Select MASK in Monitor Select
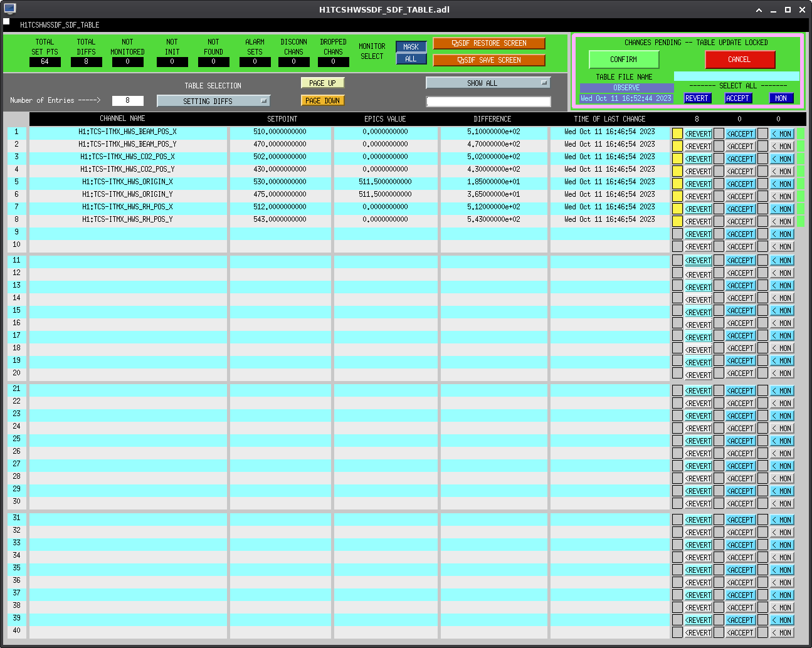The width and height of the screenshot is (812, 648). click(411, 47)
